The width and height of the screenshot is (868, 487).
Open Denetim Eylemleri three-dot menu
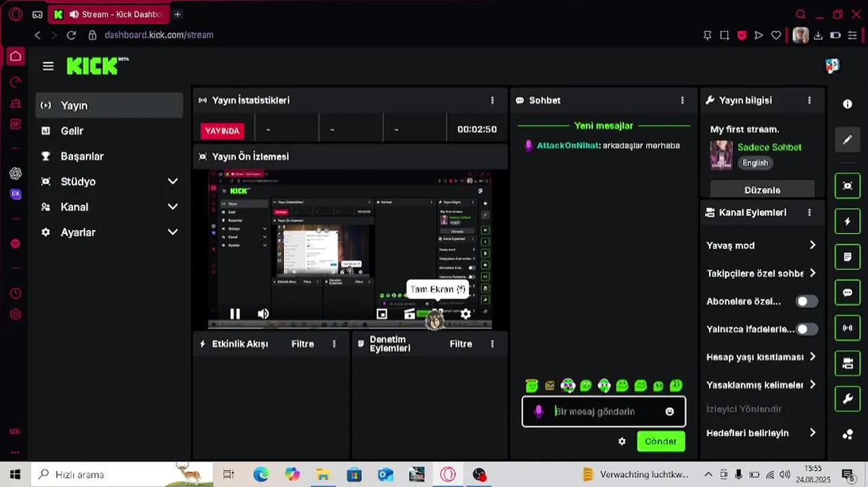pyautogui.click(x=492, y=344)
